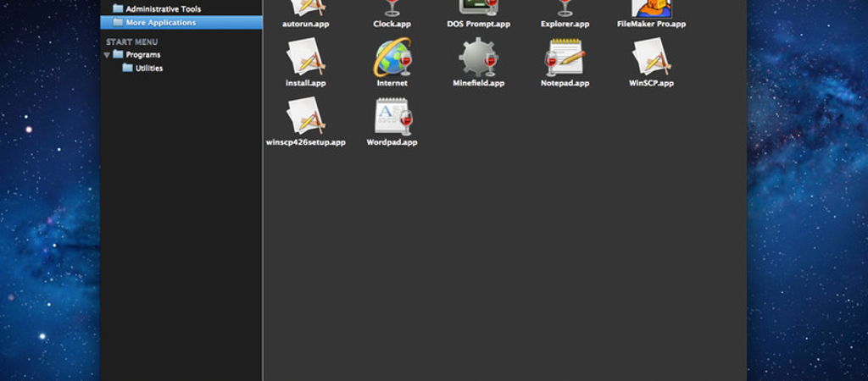Click the More Applications folder icon

(x=118, y=23)
